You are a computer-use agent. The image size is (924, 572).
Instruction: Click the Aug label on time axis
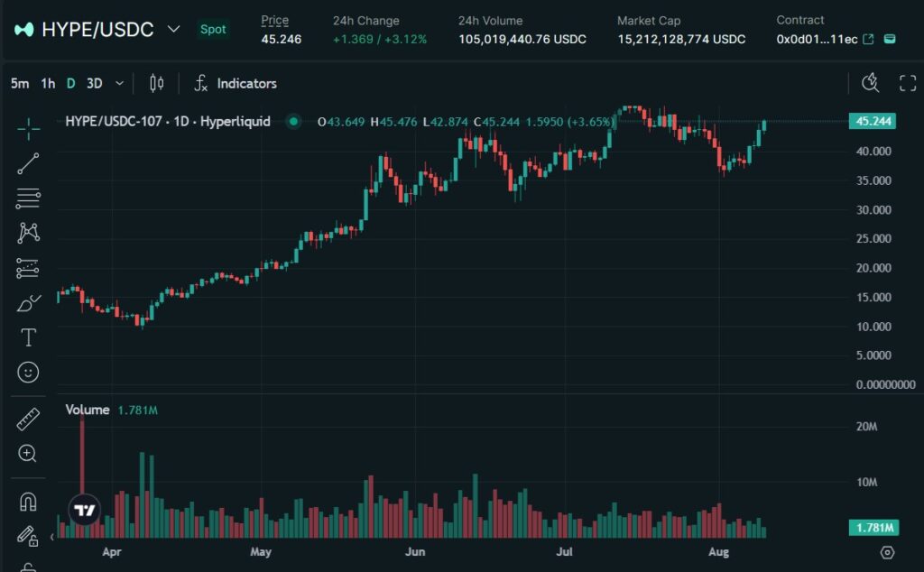point(718,552)
